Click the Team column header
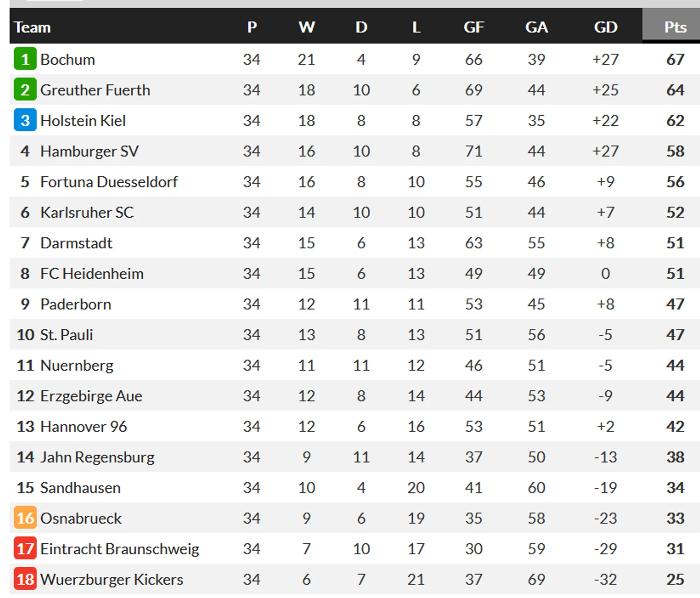The height and width of the screenshot is (598, 700). coord(32,27)
